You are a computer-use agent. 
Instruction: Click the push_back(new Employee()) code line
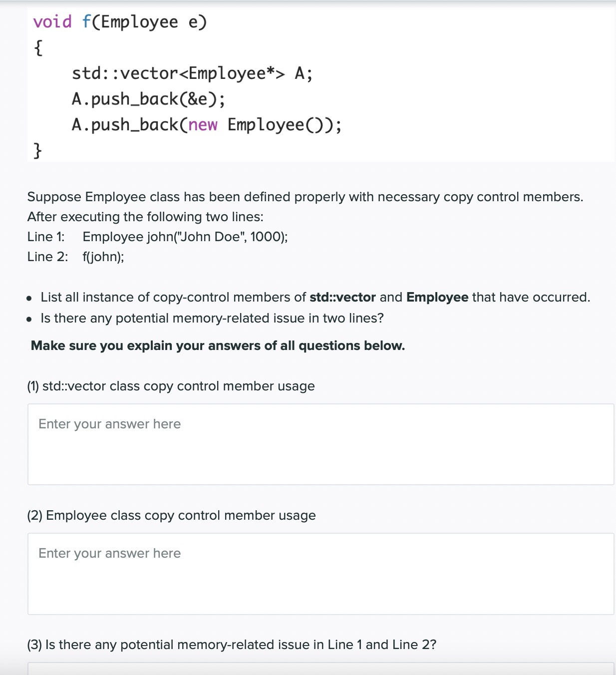pyautogui.click(x=207, y=125)
